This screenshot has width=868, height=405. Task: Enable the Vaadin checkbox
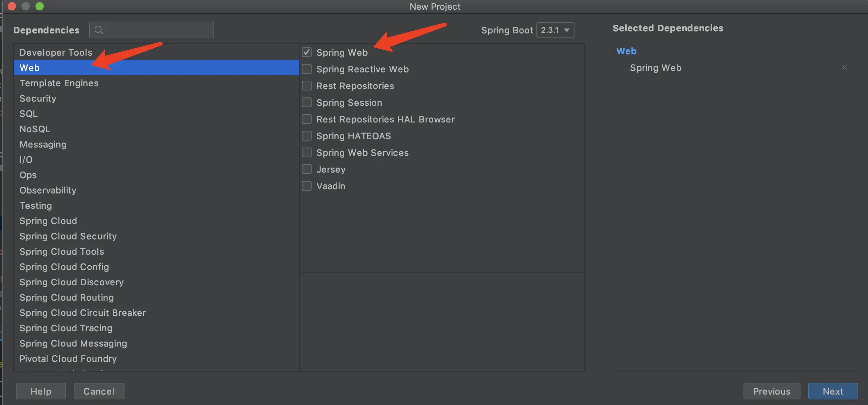[307, 186]
